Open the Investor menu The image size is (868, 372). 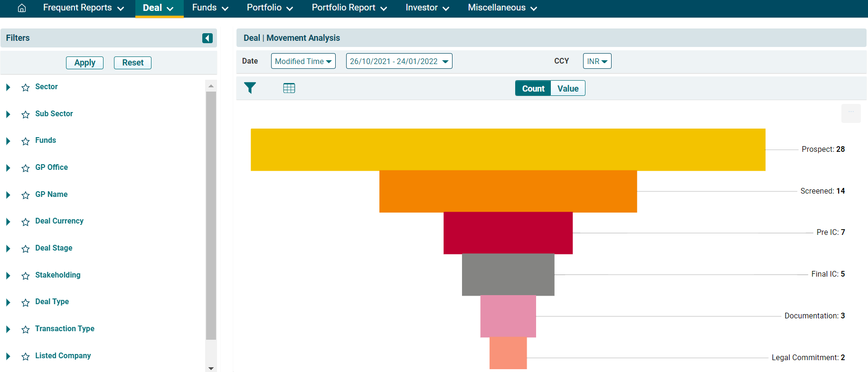427,8
